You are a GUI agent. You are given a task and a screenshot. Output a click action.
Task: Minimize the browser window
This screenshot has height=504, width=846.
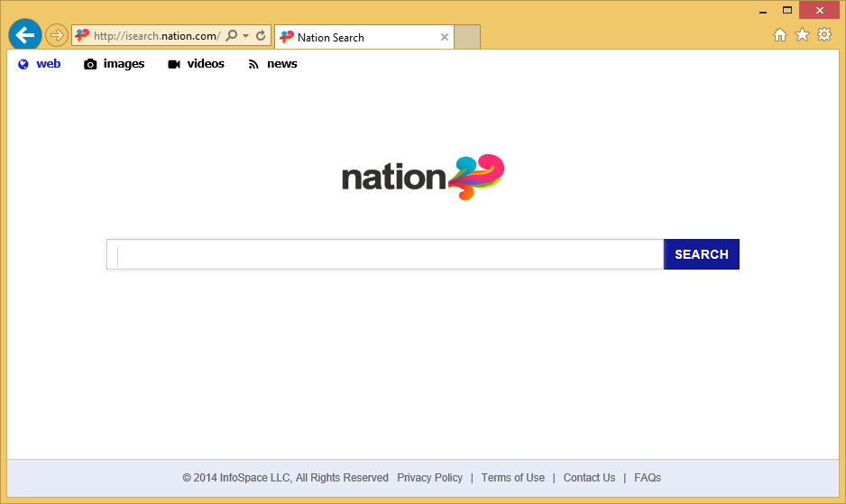coord(763,11)
